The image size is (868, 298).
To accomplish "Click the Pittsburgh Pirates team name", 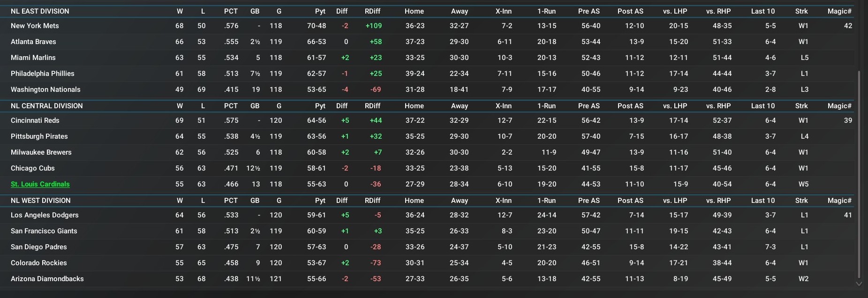I will [39, 136].
